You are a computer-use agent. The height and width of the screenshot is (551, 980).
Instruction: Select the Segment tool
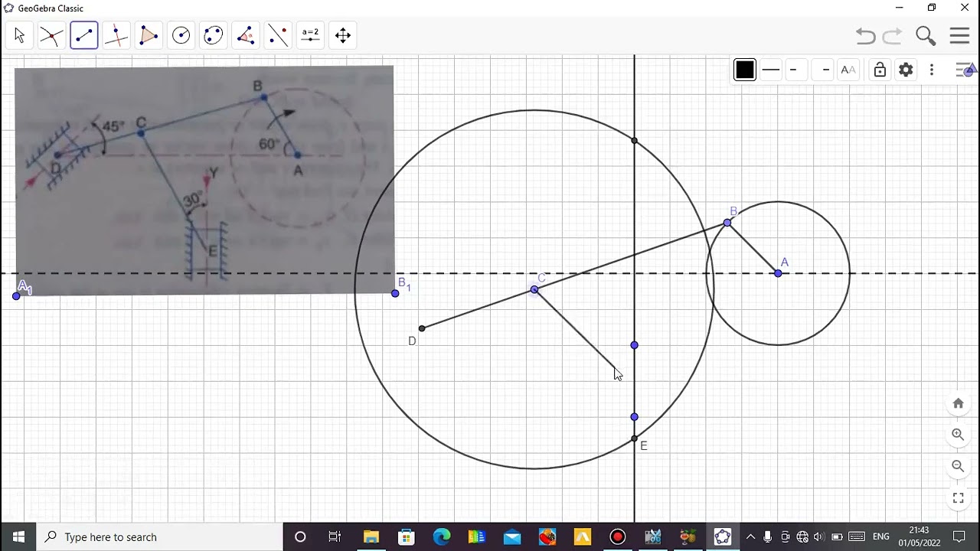84,35
